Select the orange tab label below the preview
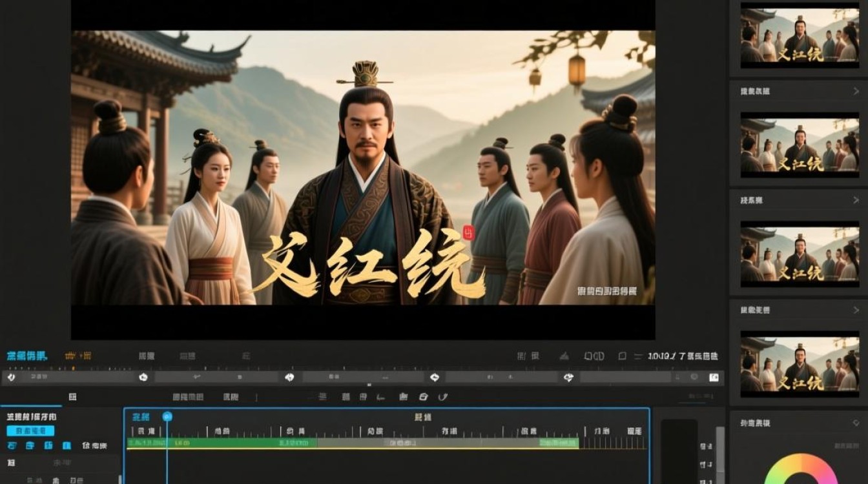The image size is (868, 484). [x=78, y=356]
